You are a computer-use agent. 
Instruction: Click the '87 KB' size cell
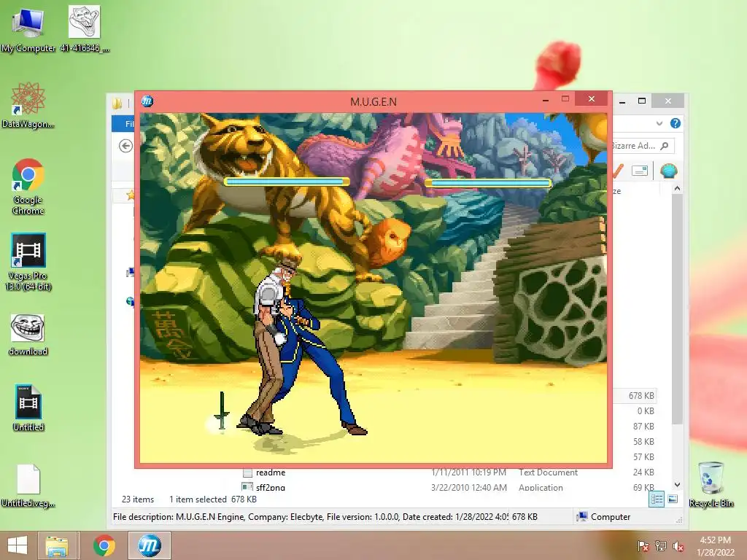(643, 426)
